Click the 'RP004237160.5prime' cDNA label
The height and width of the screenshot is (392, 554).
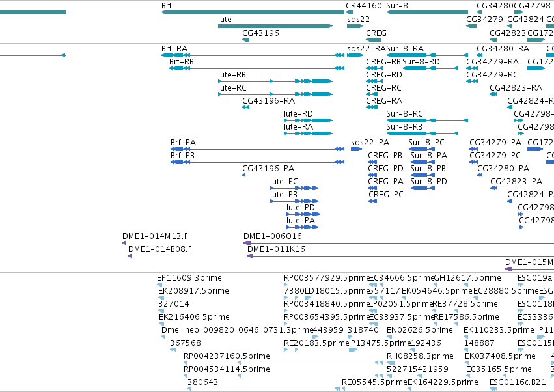tap(227, 356)
